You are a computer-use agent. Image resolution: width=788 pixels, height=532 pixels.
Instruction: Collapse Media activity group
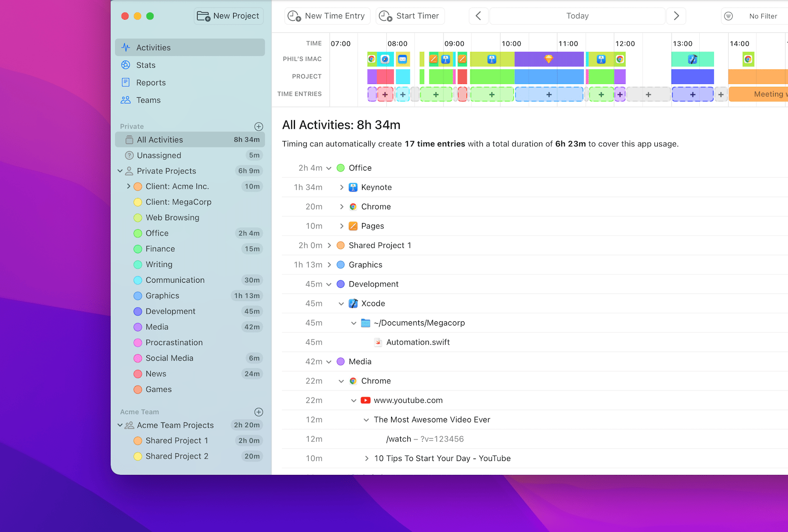click(329, 362)
